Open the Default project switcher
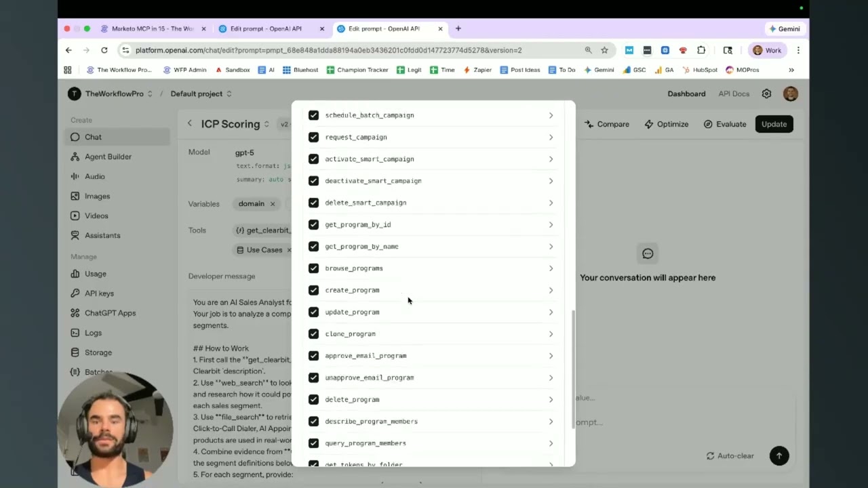Viewport: 868px width, 488px height. pyautogui.click(x=201, y=94)
